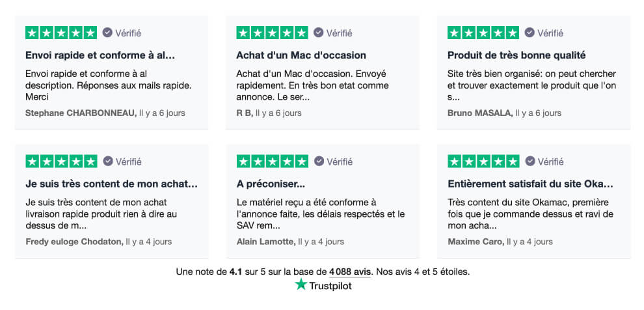Click verified icon on Bruno Masala's review
Screen dimensions: 644x310
pos(530,33)
